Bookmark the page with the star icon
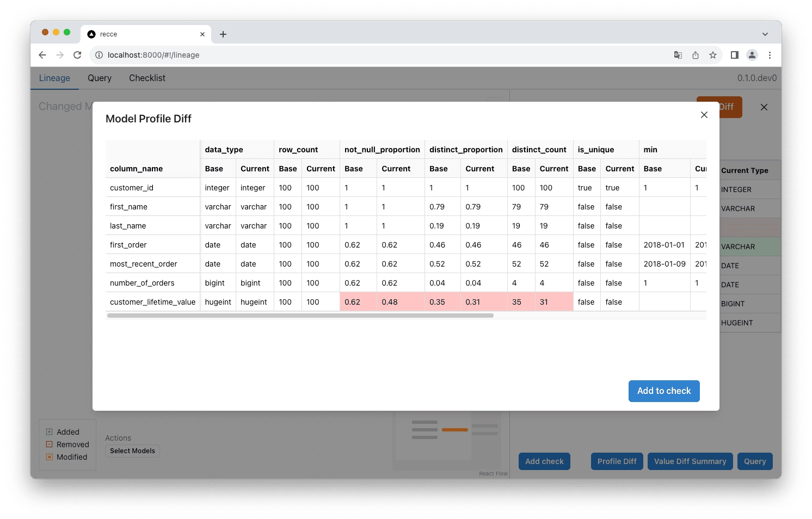This screenshot has height=519, width=812. point(713,55)
